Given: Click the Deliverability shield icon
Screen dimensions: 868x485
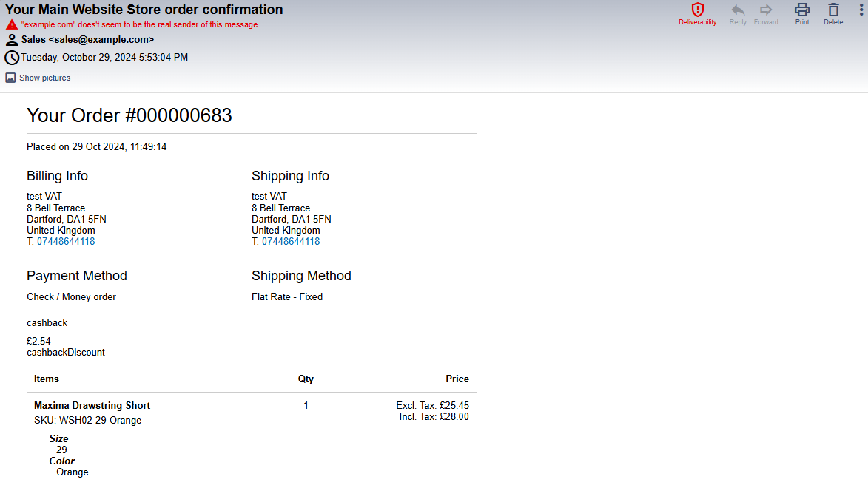Looking at the screenshot, I should point(697,10).
